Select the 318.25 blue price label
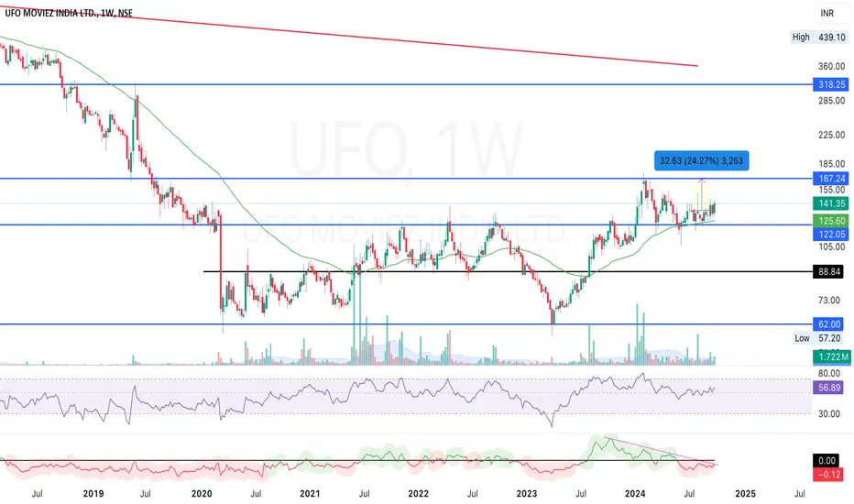Viewport: 854px width, 504px height. click(x=830, y=84)
